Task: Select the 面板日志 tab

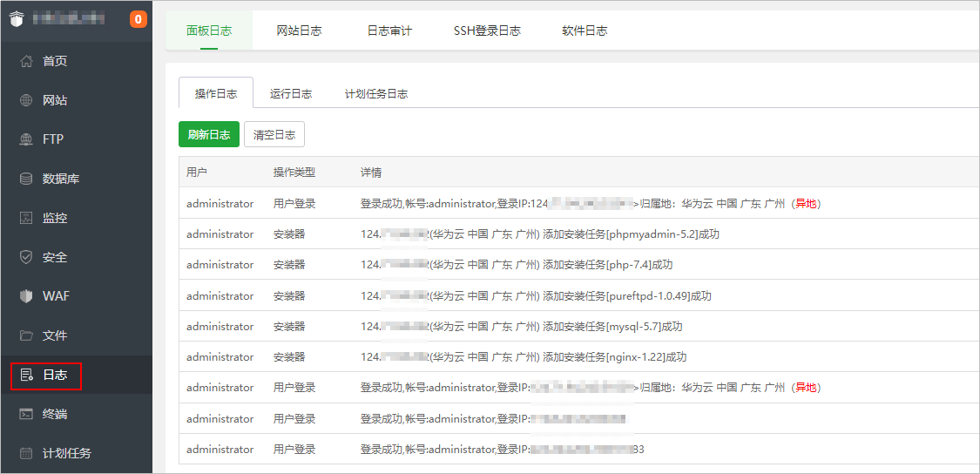Action: pyautogui.click(x=209, y=30)
